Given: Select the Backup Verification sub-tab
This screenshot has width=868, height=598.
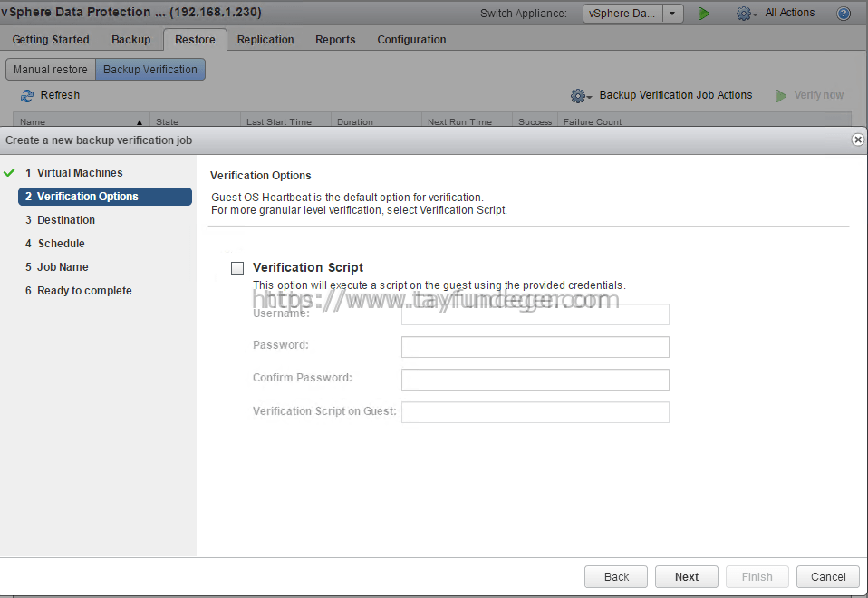Looking at the screenshot, I should [x=150, y=70].
